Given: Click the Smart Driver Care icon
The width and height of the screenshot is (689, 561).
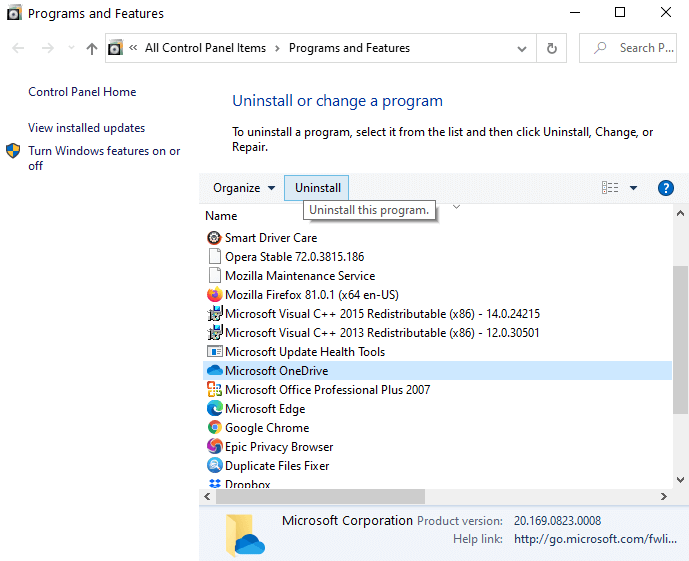Looking at the screenshot, I should [x=214, y=238].
